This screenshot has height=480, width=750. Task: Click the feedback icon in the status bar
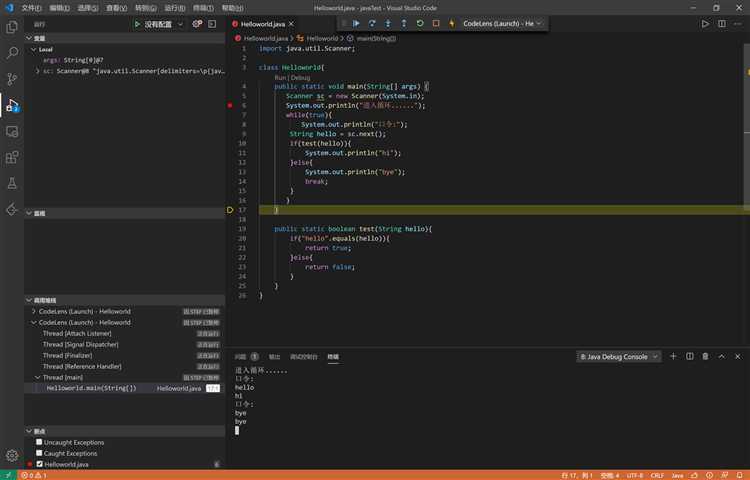(x=725, y=475)
